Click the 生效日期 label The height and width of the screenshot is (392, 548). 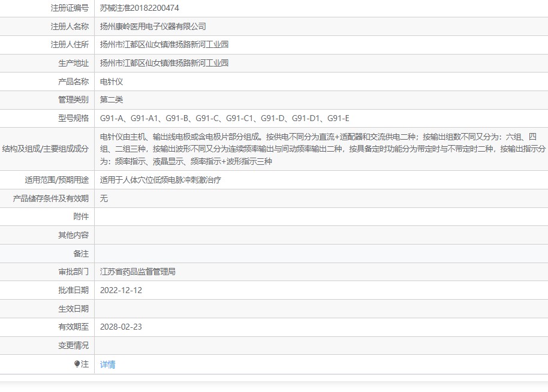pos(73,309)
